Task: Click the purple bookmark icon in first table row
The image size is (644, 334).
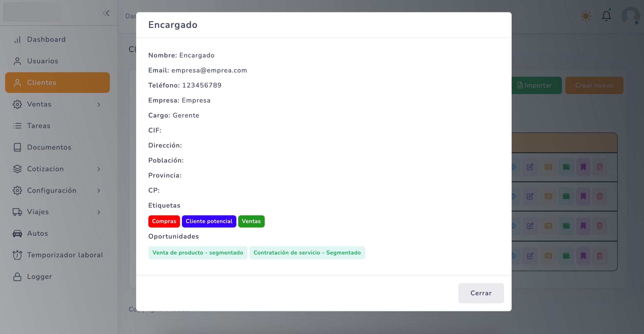Action: coord(583,167)
